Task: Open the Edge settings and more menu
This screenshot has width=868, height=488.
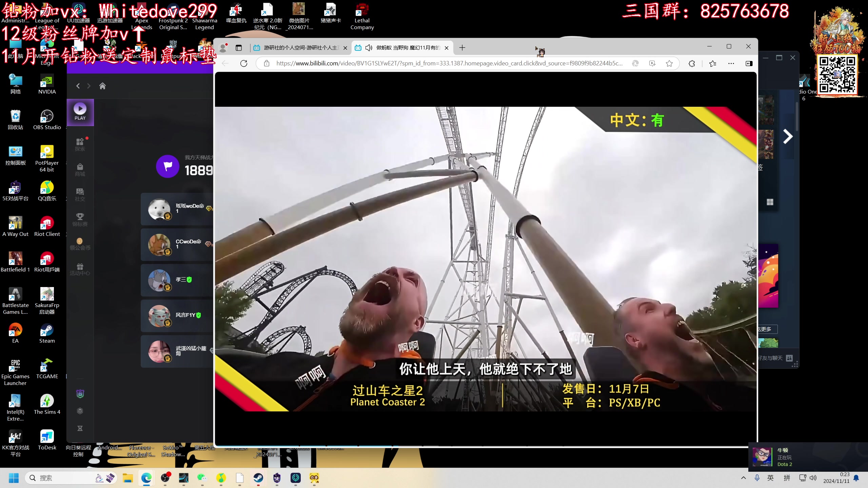Action: click(731, 63)
